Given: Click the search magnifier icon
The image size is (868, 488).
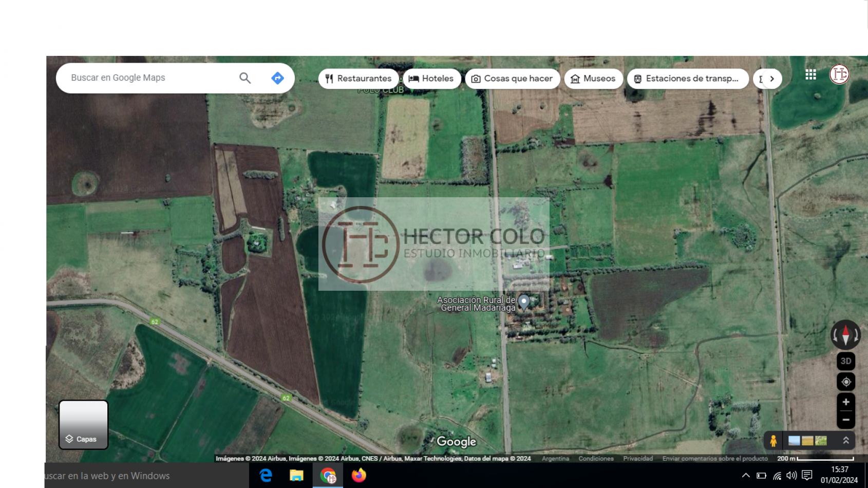Looking at the screenshot, I should (245, 78).
